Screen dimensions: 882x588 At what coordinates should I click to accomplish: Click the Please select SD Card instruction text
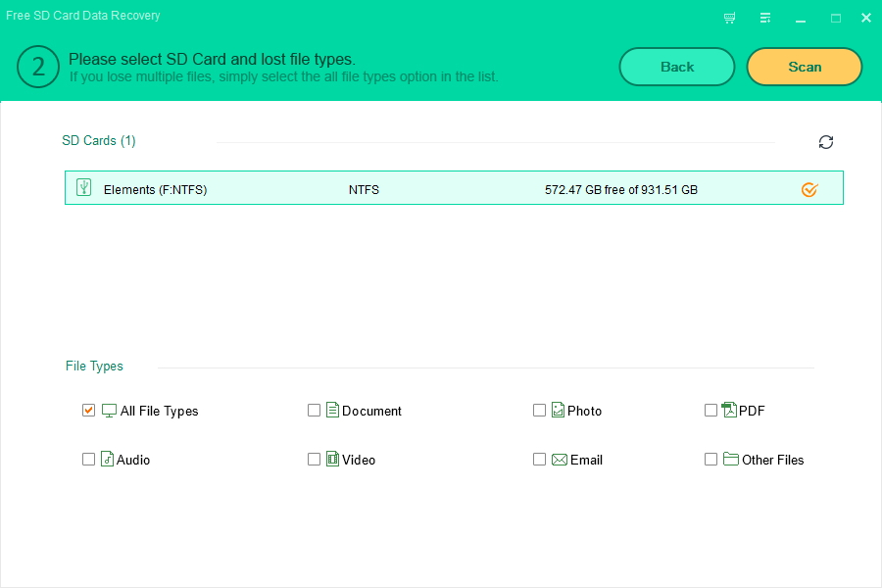pos(212,59)
